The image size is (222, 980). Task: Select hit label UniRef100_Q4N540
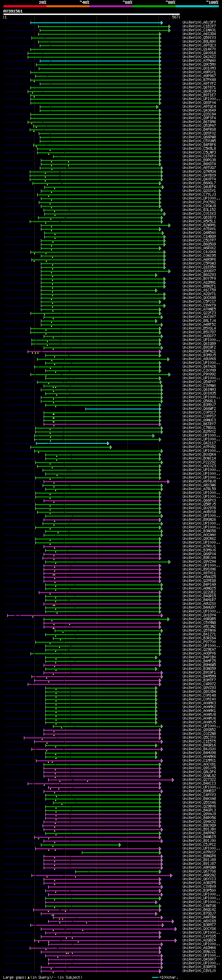(199, 233)
